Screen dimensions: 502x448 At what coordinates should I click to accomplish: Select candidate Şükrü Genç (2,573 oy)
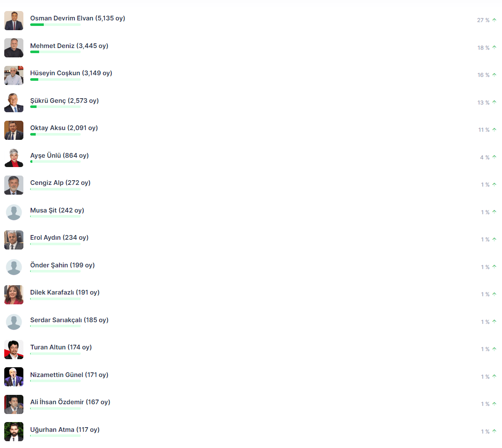pyautogui.click(x=64, y=101)
